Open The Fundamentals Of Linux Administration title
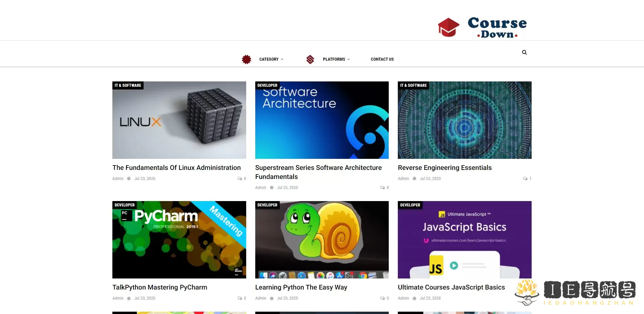 tap(176, 168)
